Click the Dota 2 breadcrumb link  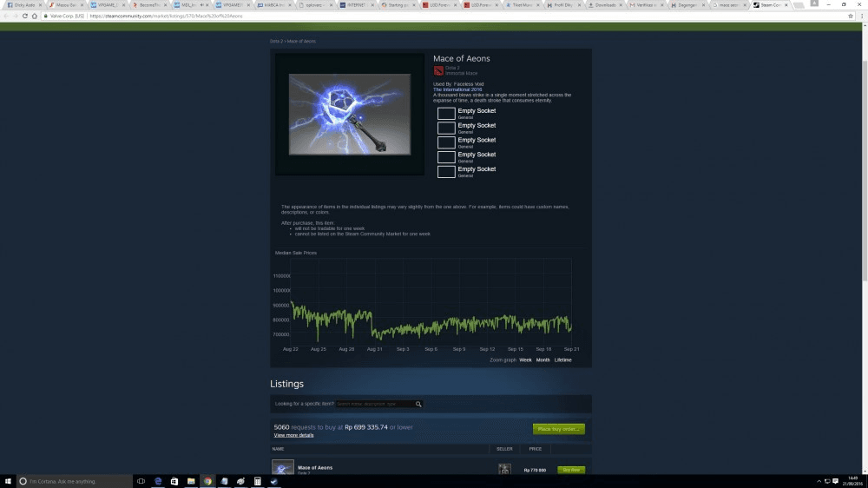pyautogui.click(x=276, y=41)
